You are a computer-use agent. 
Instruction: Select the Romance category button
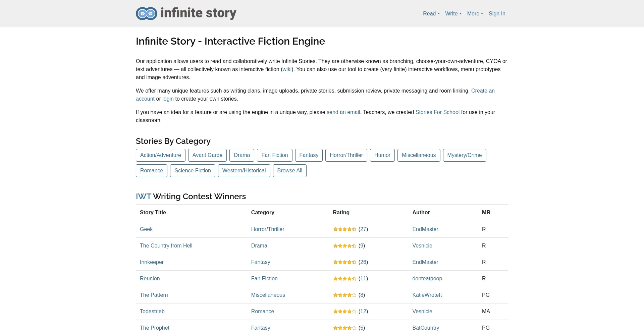pyautogui.click(x=151, y=170)
